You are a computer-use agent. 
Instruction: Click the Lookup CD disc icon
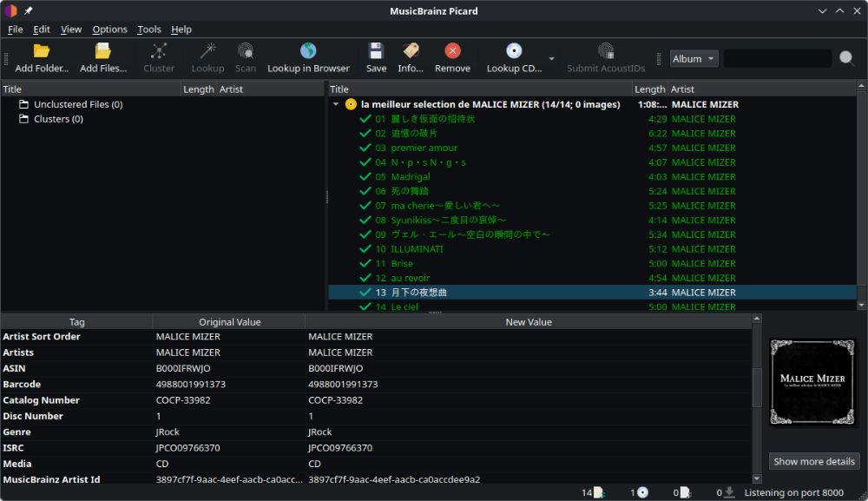pyautogui.click(x=514, y=51)
